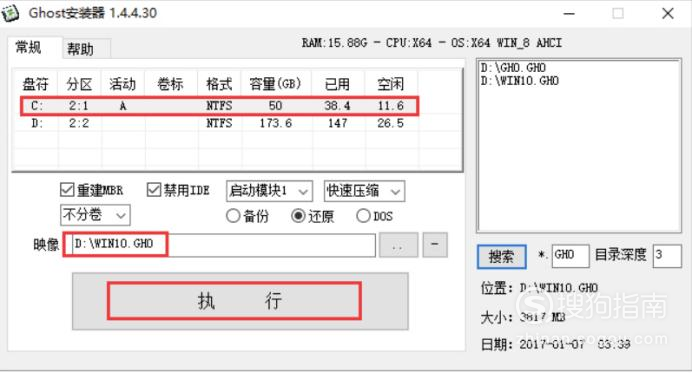
Task: Click the 盘符 column header
Action: click(x=35, y=84)
